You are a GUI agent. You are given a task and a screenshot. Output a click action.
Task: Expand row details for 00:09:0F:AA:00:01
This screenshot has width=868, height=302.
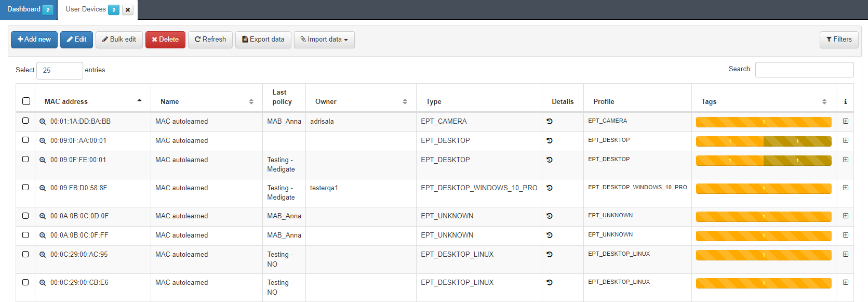846,140
